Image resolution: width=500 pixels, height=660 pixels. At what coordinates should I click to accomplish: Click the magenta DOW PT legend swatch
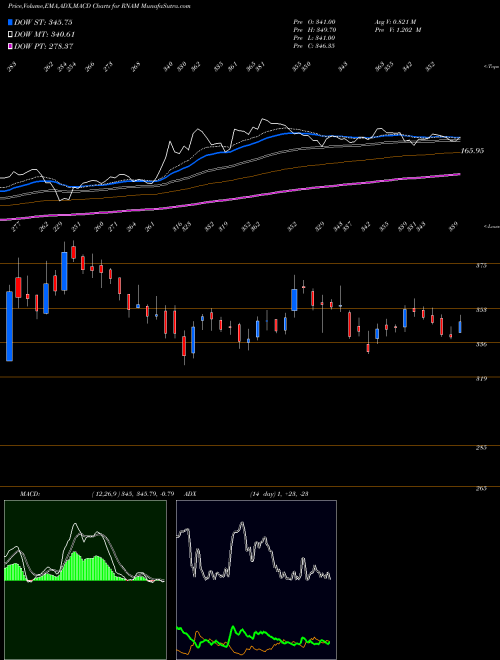(x=11, y=46)
